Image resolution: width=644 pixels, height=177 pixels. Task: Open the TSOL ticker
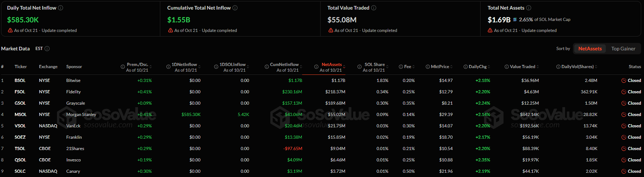(x=20, y=149)
